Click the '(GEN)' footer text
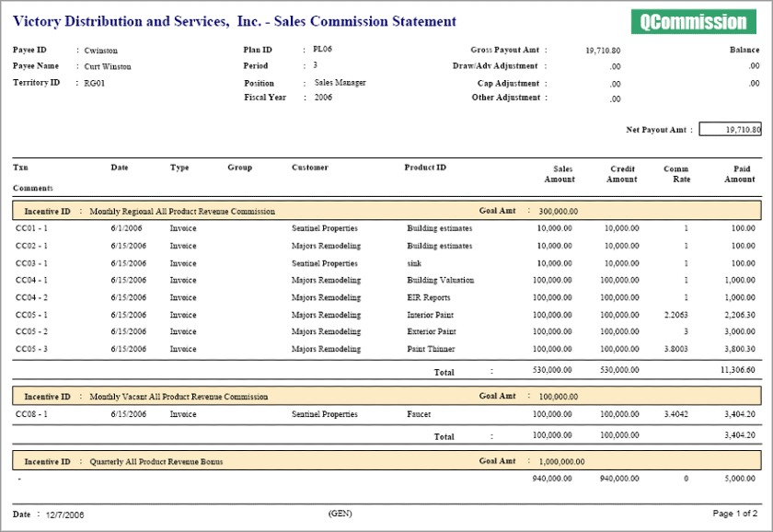Viewport: 773px width, 532px height. pos(340,514)
